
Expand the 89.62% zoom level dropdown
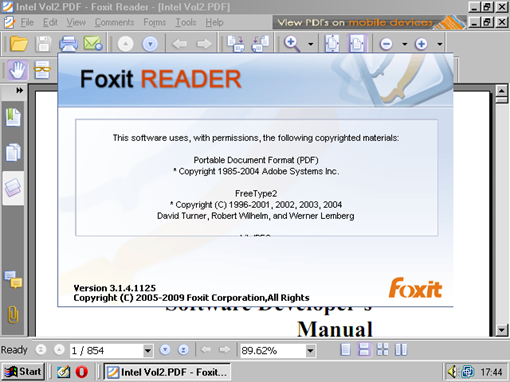click(310, 351)
